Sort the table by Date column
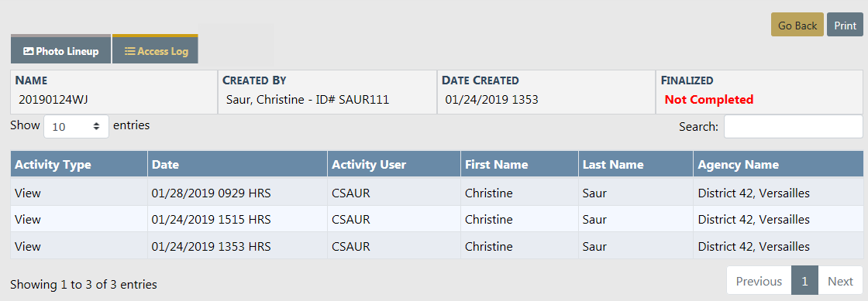Image resolution: width=868 pixels, height=301 pixels. pos(237,165)
